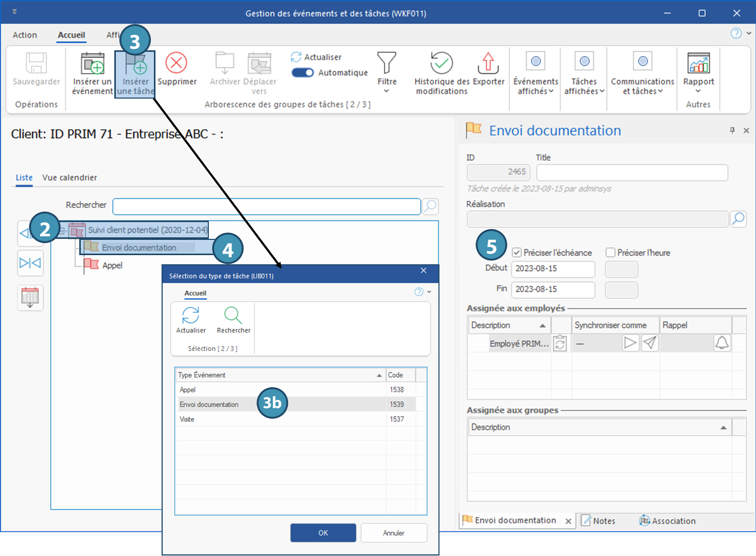Enable Préciser l'heure checkbox

611,253
